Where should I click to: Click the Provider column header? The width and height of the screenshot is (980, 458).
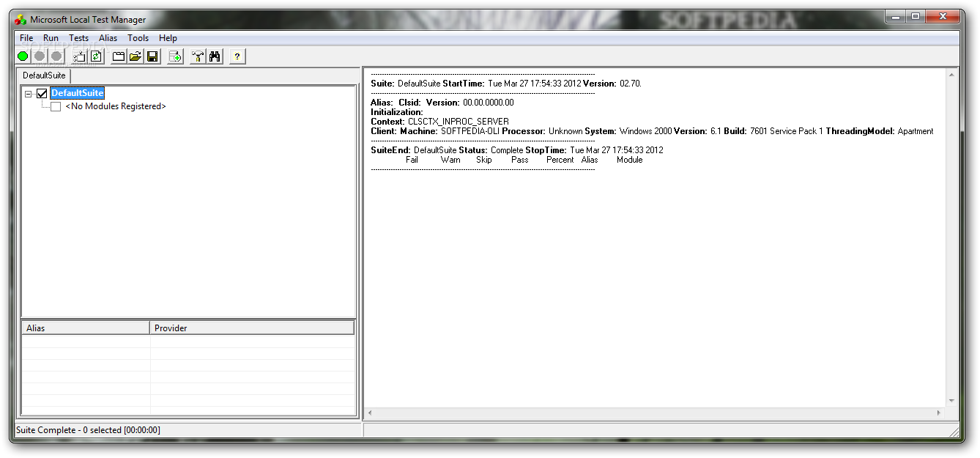[252, 328]
